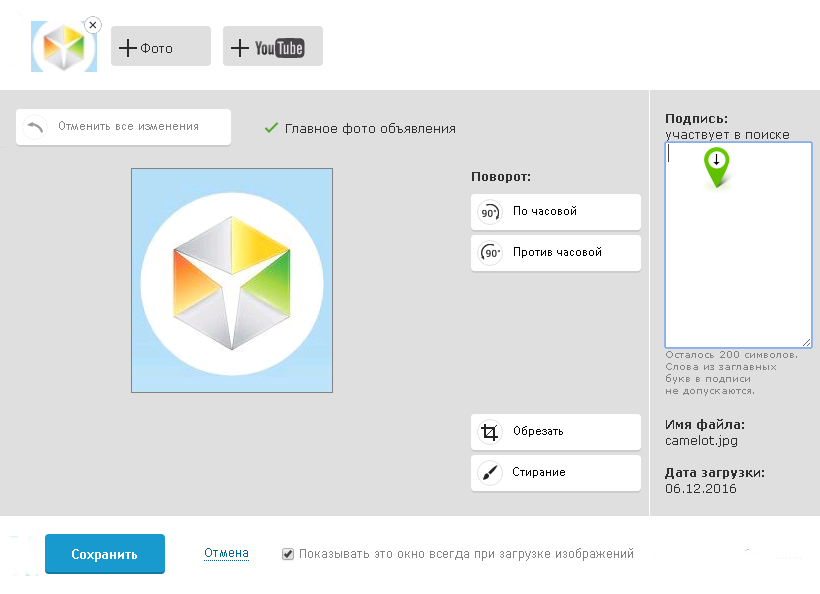Click the plus icon to add photo
The height and width of the screenshot is (594, 820).
(x=127, y=47)
